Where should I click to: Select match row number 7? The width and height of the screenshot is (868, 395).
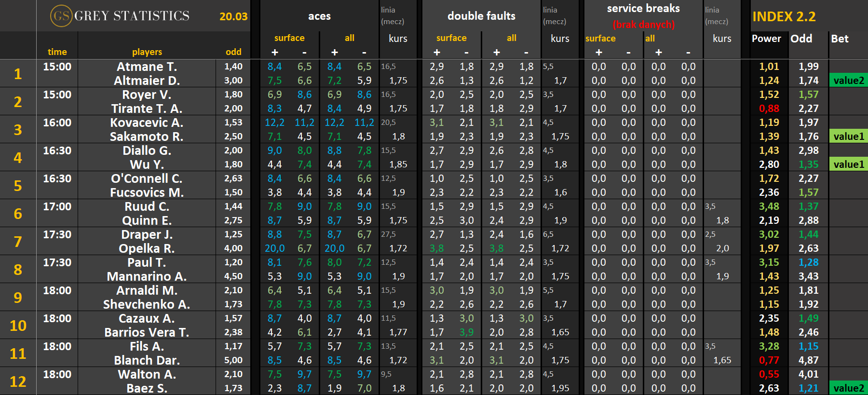(18, 241)
